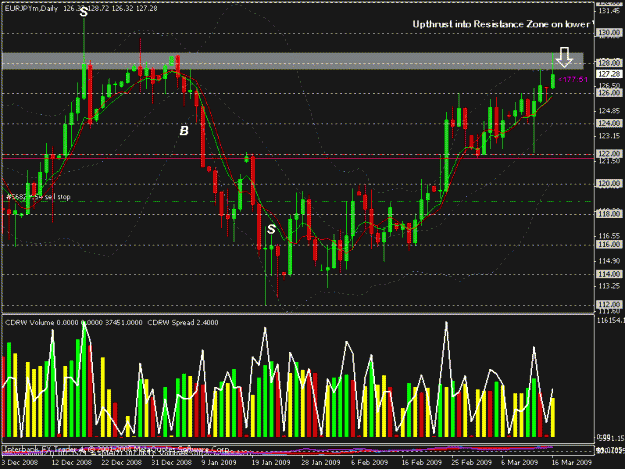Select the sell stop order label
This screenshot has height=469, width=625.
tap(38, 197)
